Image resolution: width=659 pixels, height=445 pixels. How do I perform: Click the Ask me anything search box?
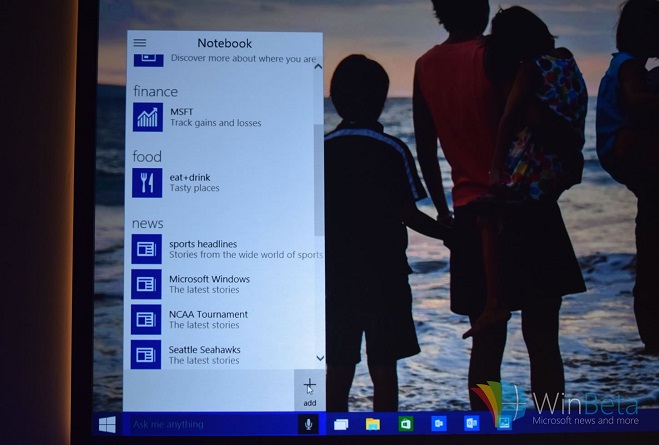[x=211, y=424]
